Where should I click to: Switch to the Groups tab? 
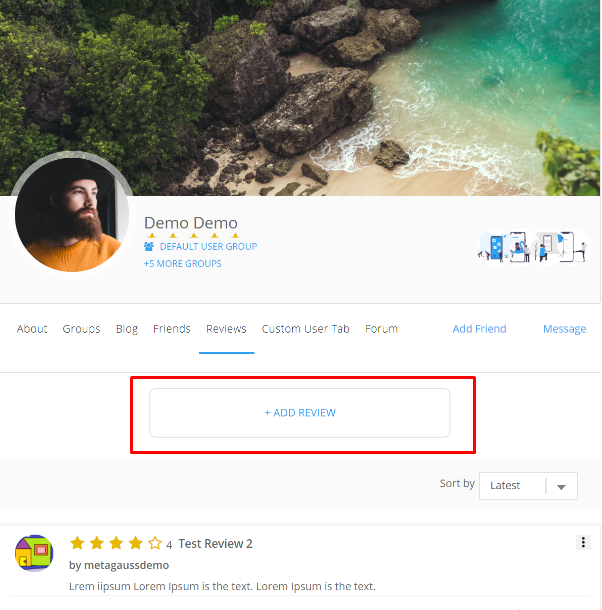point(81,329)
